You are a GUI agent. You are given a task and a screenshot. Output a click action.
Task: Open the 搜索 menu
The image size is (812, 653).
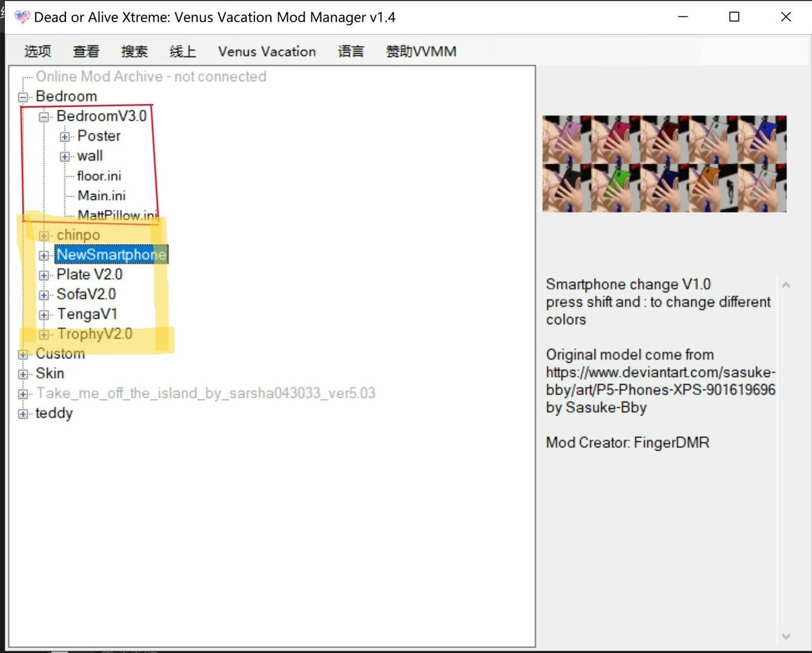(134, 51)
